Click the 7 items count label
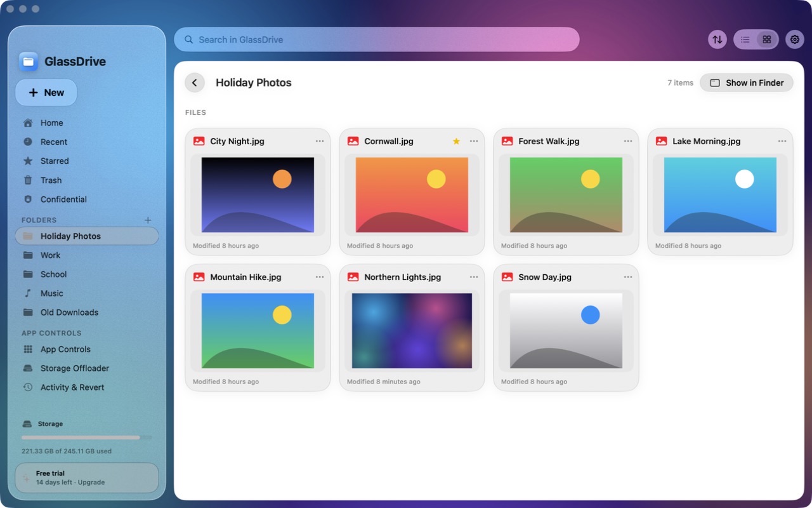This screenshot has width=812, height=508. (680, 83)
